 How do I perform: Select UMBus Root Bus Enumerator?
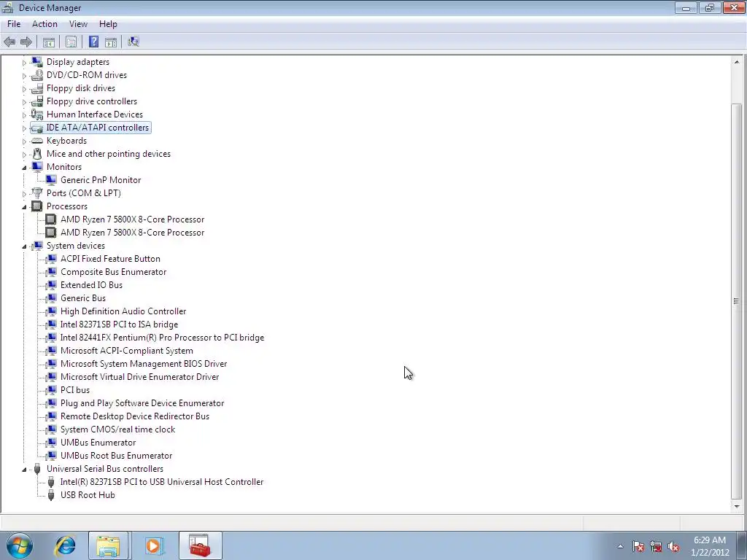coord(116,456)
